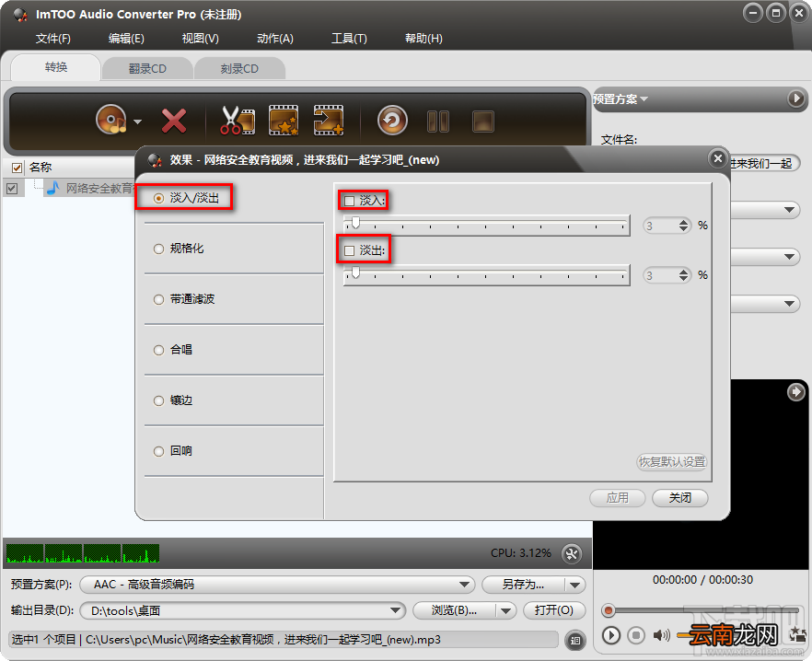Click the stop conversion square icon
This screenshot has height=661, width=812.
click(483, 122)
